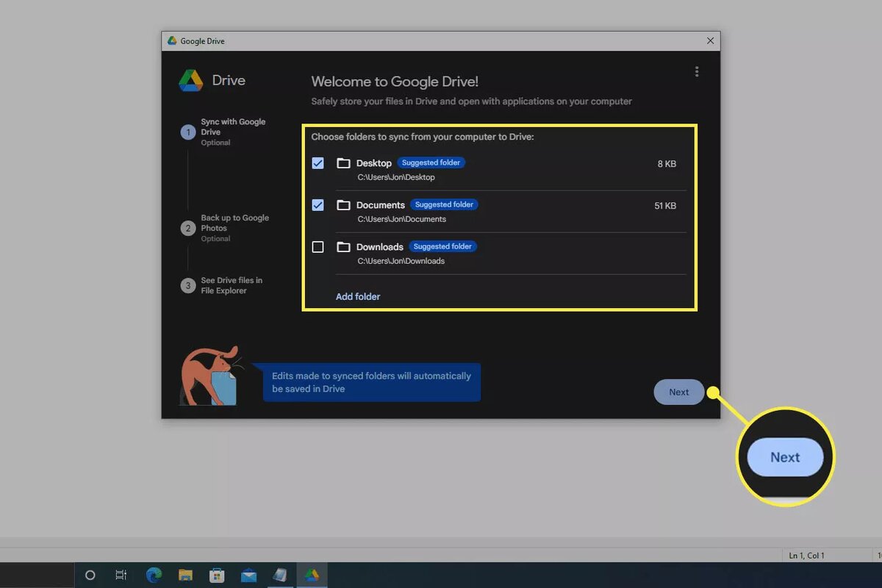Click the Documents folder icon
Image resolution: width=882 pixels, height=588 pixels.
343,205
